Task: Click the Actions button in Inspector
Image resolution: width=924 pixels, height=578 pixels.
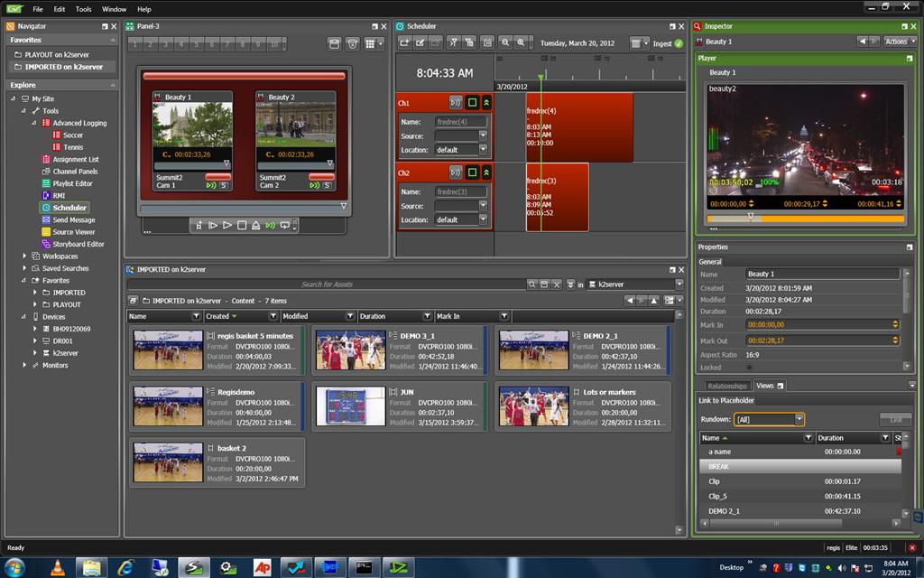Action: pos(899,42)
